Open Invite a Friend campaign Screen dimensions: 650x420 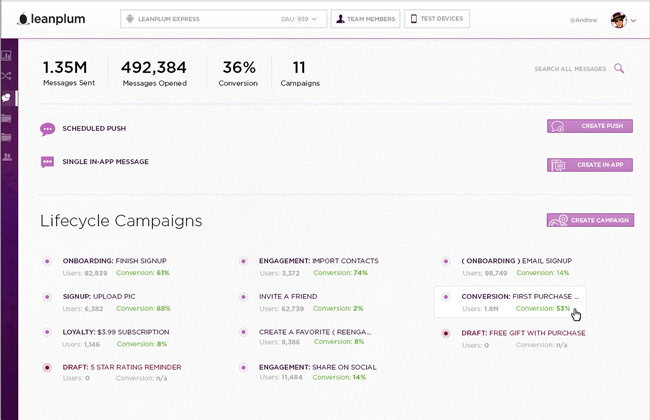tap(288, 296)
